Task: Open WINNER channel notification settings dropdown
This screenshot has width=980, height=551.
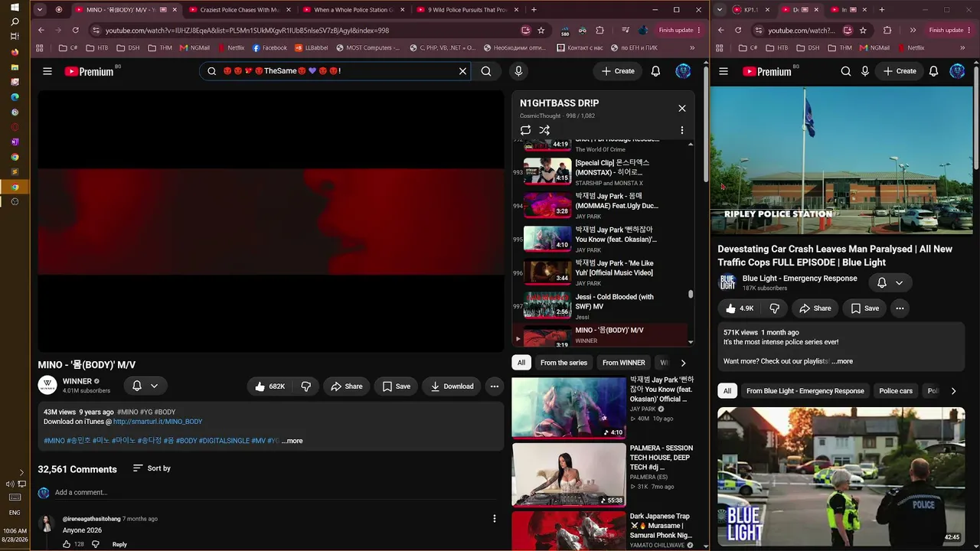Action: pyautogui.click(x=145, y=386)
